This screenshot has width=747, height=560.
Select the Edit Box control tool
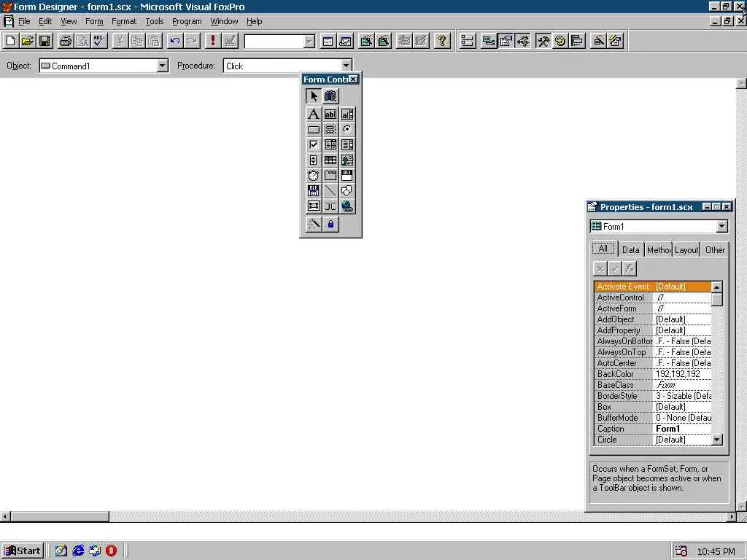(x=347, y=114)
